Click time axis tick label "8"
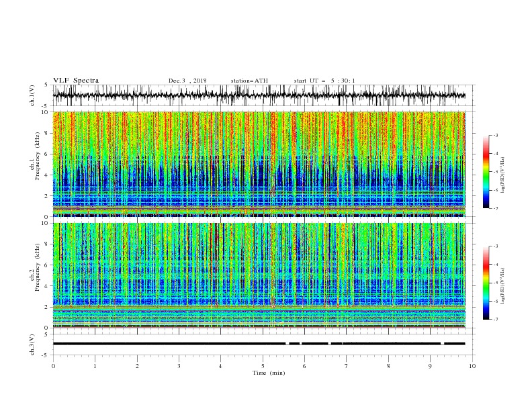 pos(388,366)
